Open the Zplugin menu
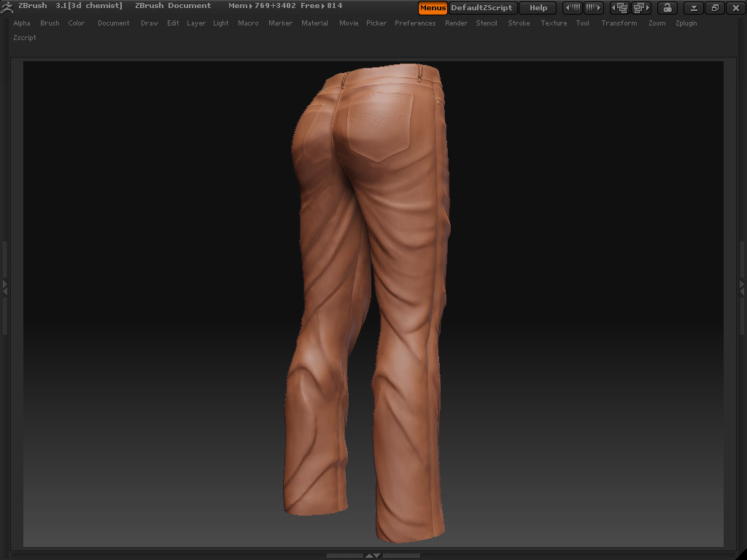 coord(686,23)
